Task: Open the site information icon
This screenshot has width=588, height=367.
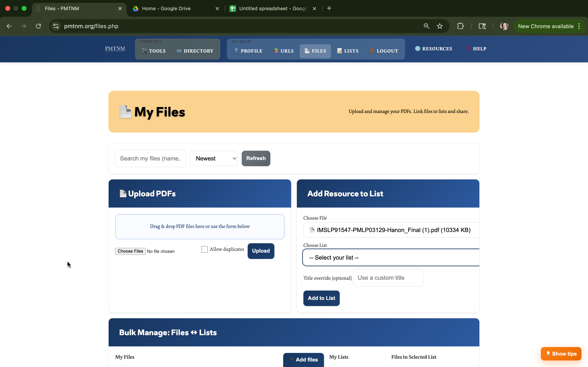Action: coord(56,26)
